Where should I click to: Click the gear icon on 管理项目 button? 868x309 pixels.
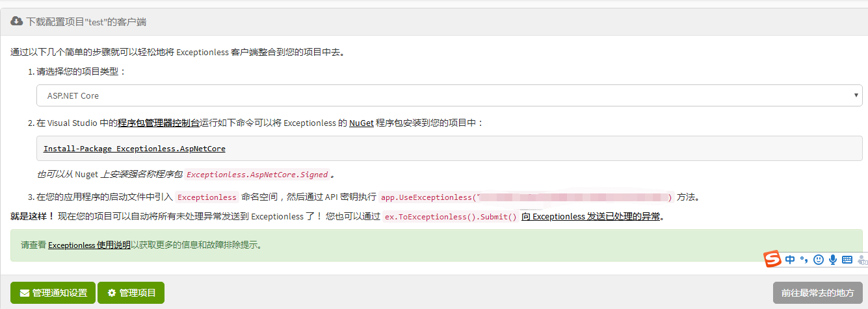[112, 293]
